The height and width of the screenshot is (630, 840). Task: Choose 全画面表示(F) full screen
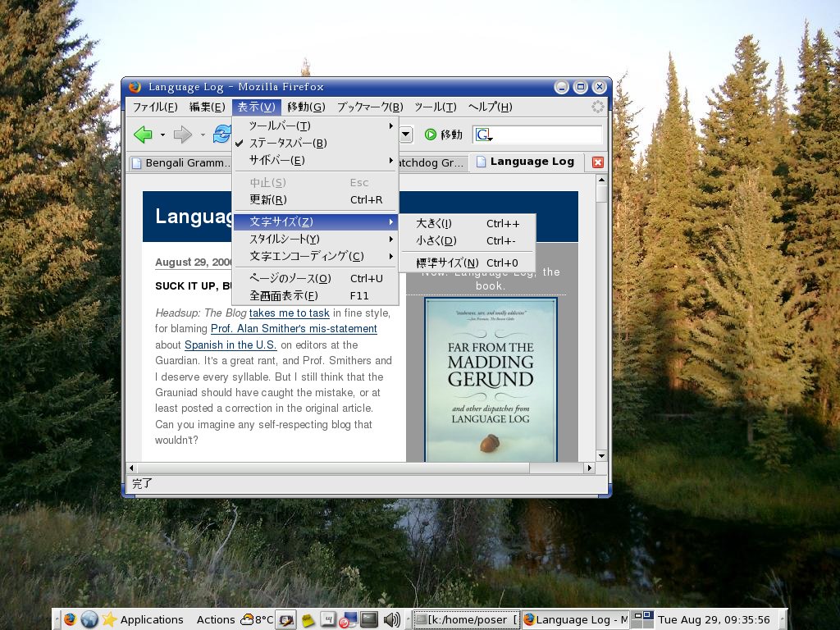[316, 295]
